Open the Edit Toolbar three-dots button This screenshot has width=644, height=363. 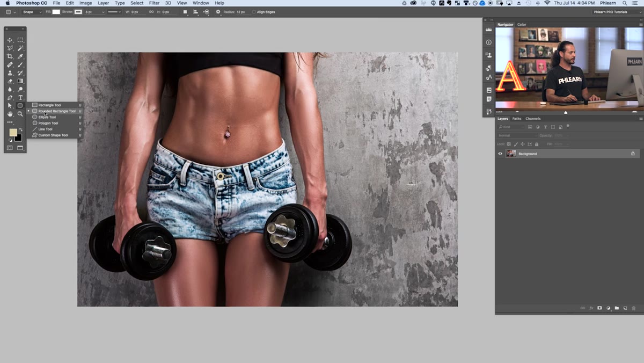(10, 122)
